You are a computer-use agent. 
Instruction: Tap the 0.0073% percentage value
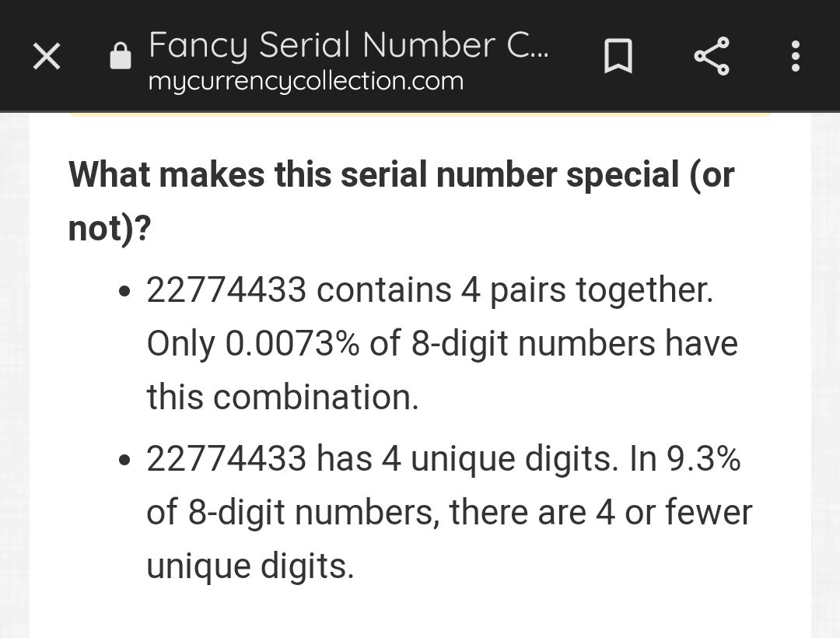[292, 343]
